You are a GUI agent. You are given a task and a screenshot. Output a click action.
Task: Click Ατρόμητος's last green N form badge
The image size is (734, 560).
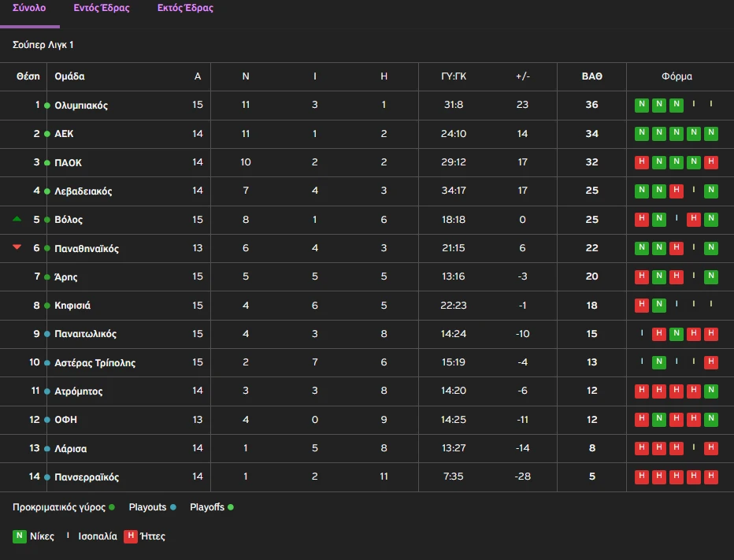click(711, 391)
